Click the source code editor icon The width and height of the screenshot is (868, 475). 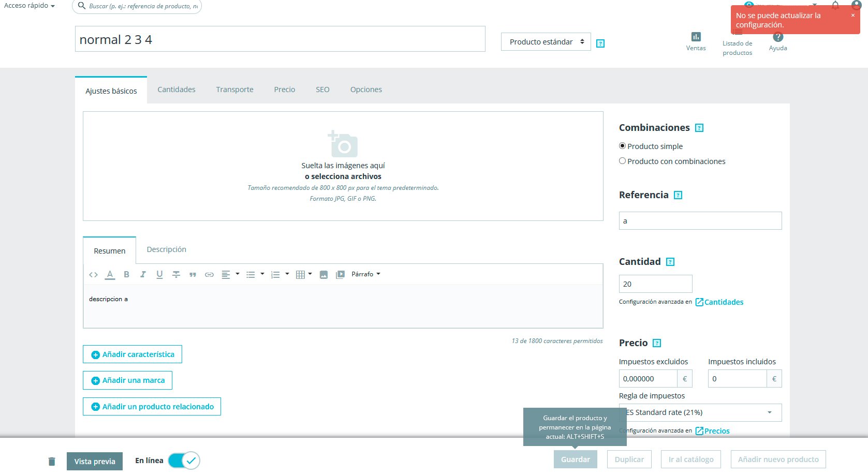(93, 275)
